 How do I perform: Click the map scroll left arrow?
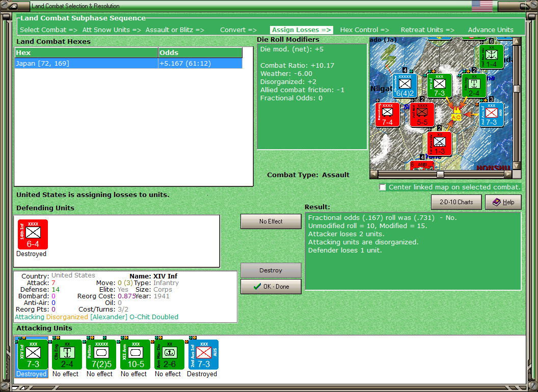[374, 174]
